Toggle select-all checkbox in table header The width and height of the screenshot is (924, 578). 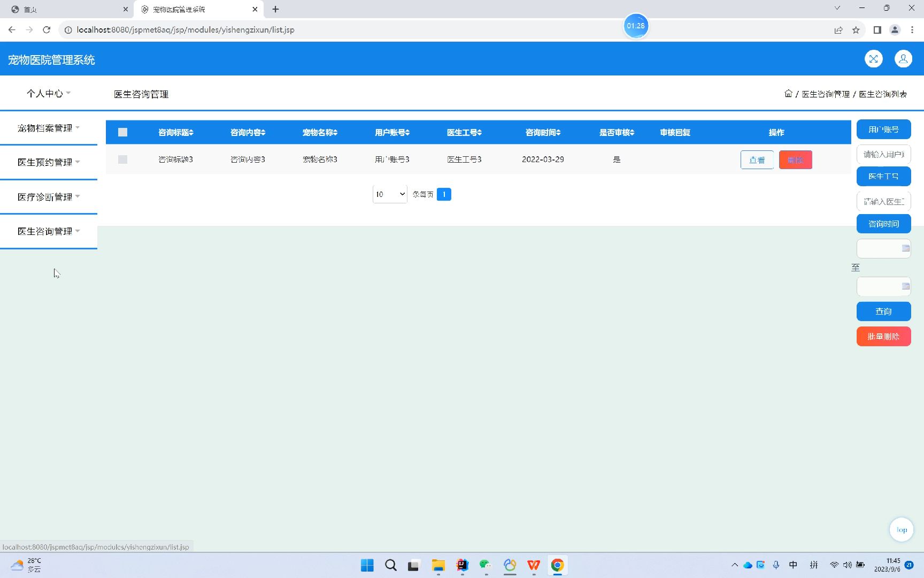pos(122,132)
